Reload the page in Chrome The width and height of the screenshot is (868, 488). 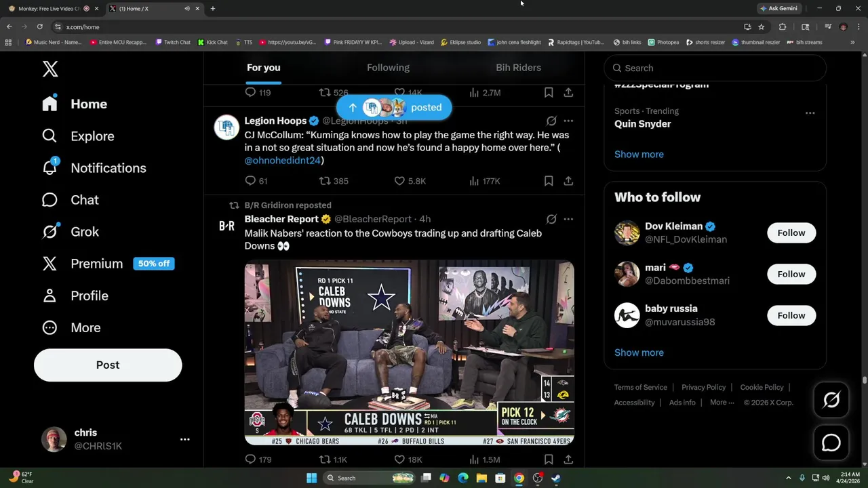[40, 27]
